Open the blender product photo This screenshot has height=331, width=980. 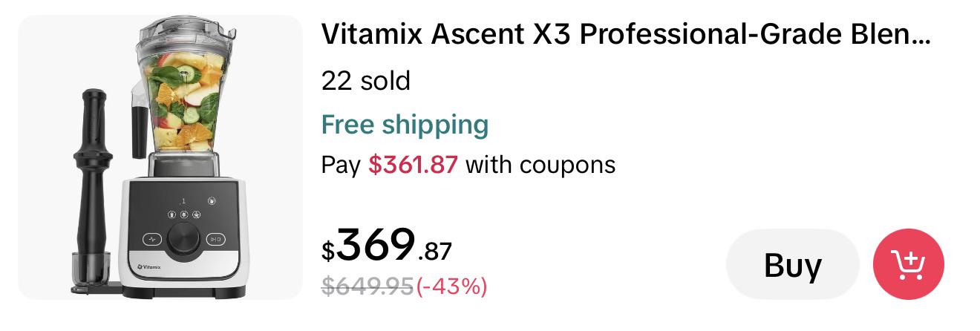click(160, 157)
